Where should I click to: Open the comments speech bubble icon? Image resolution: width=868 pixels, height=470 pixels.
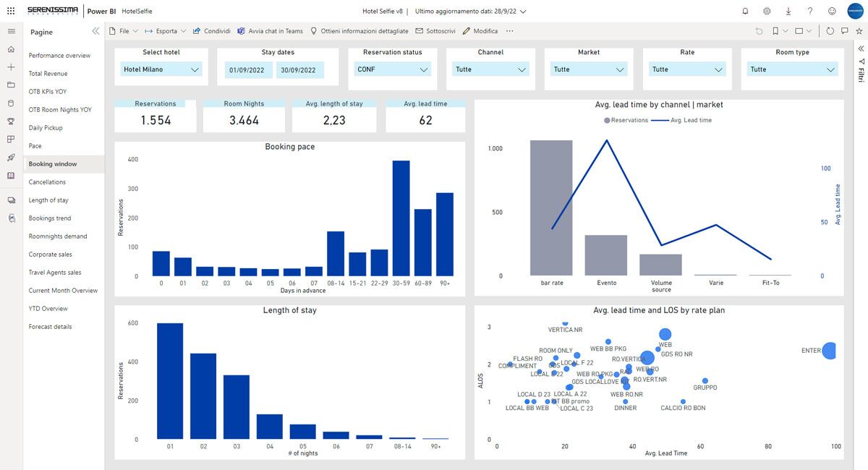[844, 31]
